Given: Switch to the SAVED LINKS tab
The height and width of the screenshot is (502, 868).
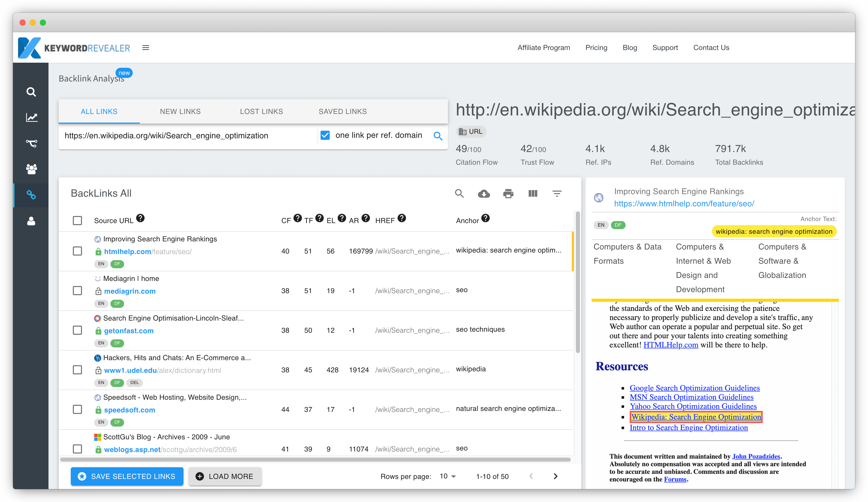Looking at the screenshot, I should (x=342, y=111).
